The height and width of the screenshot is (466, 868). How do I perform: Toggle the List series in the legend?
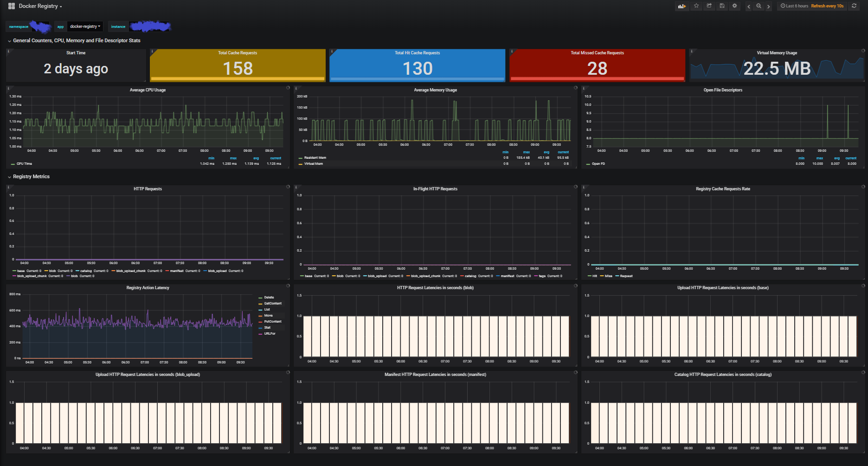tap(267, 310)
